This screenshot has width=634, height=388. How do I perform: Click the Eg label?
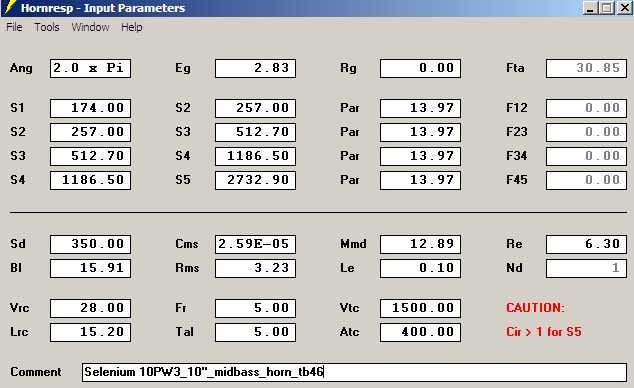[x=183, y=68]
